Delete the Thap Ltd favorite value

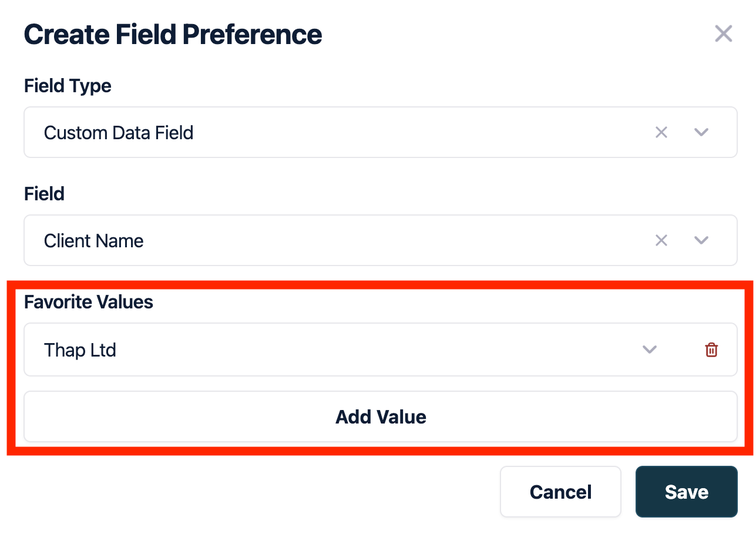click(x=711, y=350)
